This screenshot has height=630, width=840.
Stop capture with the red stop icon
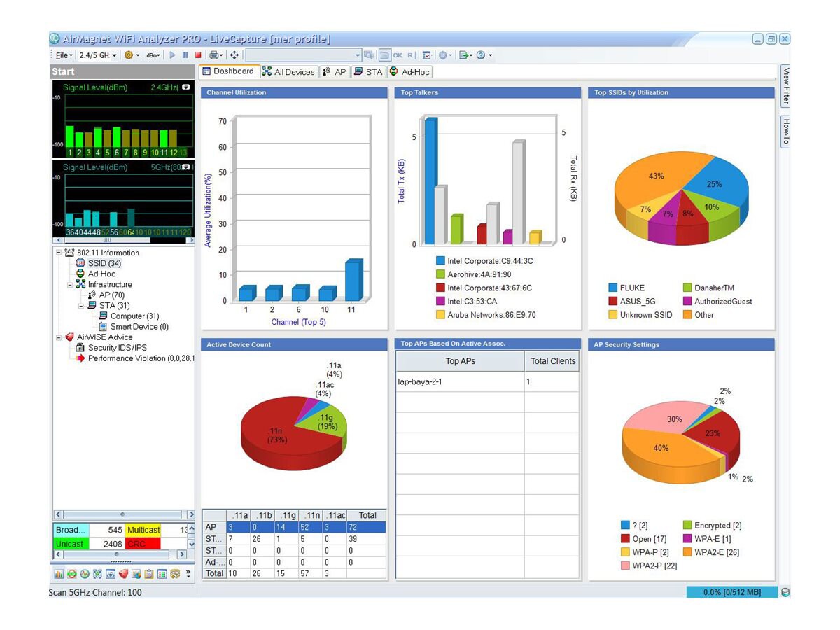[x=198, y=55]
